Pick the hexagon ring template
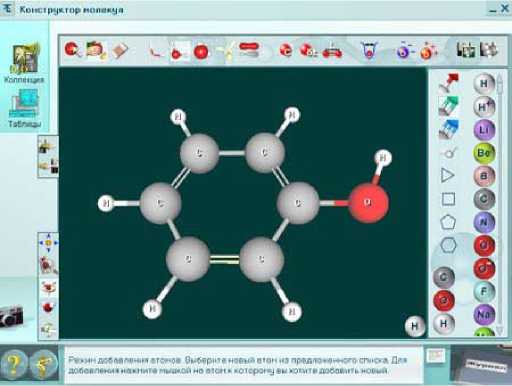512x386 pixels. pyautogui.click(x=448, y=245)
